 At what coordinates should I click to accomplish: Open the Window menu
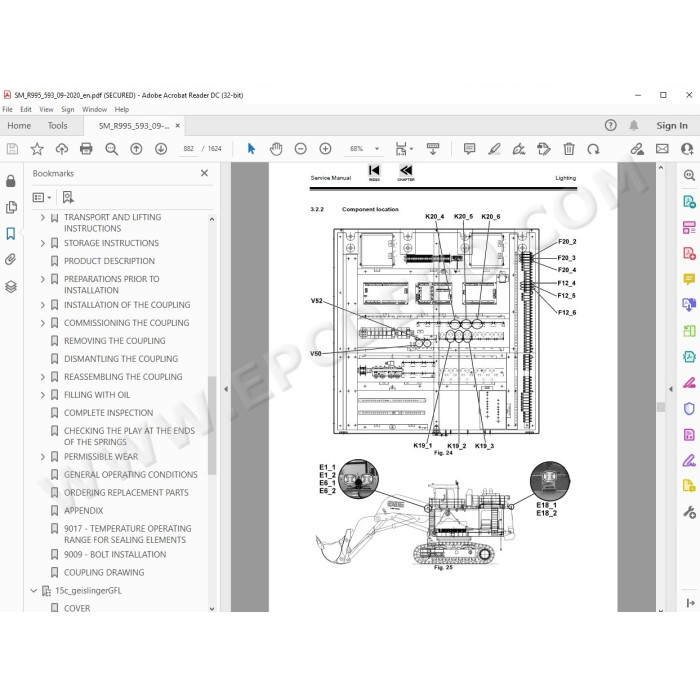[x=94, y=109]
